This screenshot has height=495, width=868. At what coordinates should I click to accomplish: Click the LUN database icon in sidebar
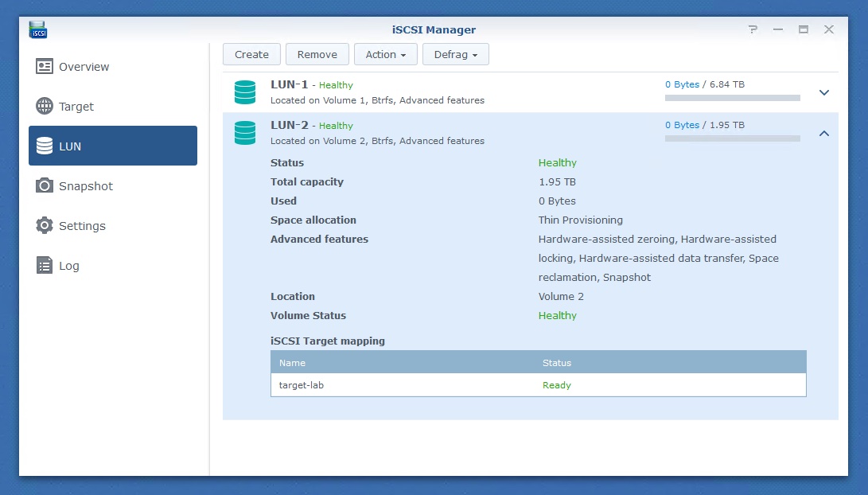click(45, 146)
